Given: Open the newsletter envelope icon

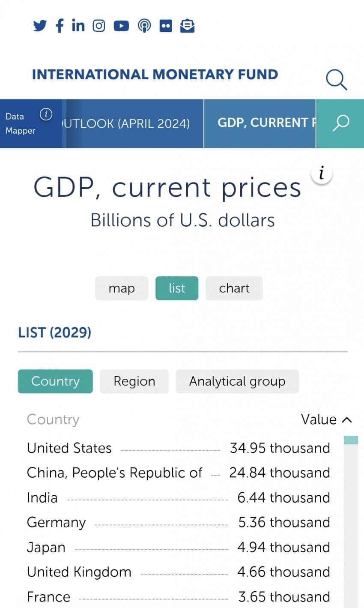Looking at the screenshot, I should click(x=187, y=26).
